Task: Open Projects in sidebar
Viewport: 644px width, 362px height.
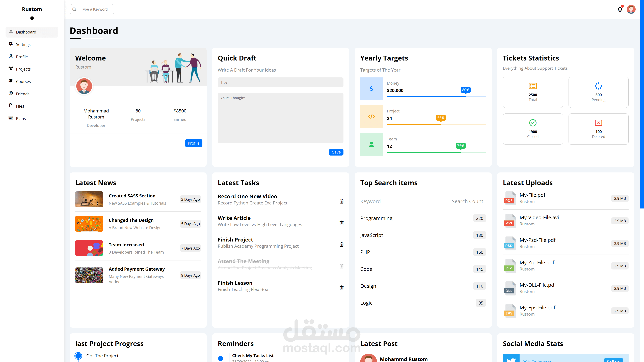Action: point(32,69)
